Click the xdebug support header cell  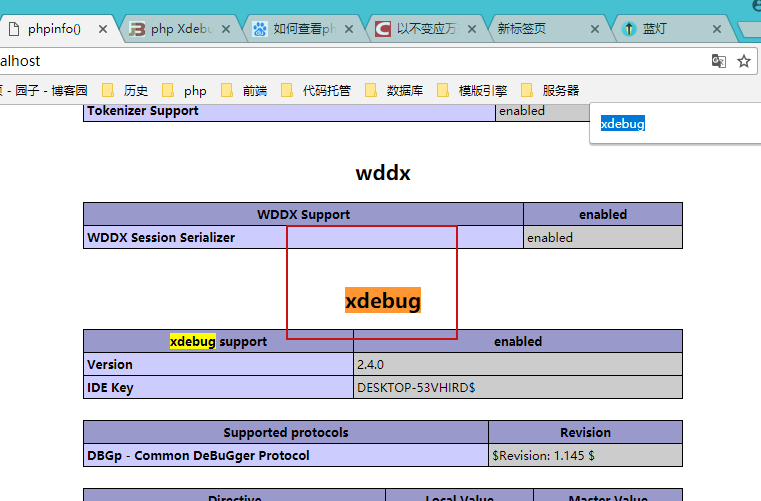point(218,341)
